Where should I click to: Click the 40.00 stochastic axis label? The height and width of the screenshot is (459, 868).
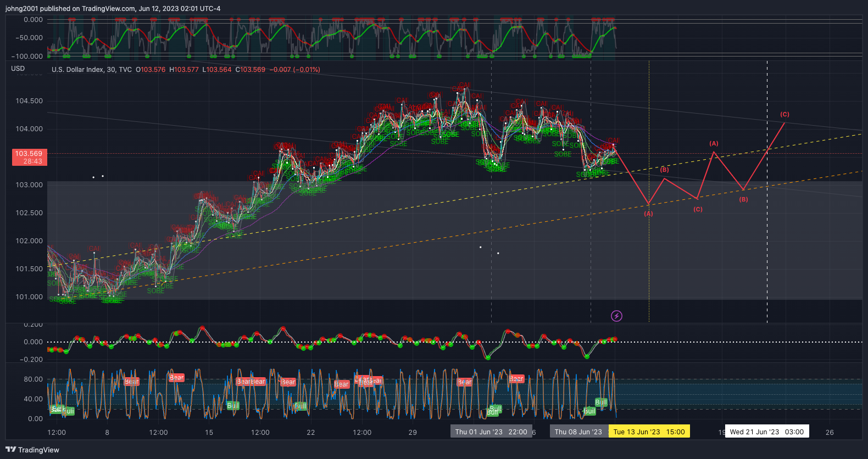(x=33, y=399)
